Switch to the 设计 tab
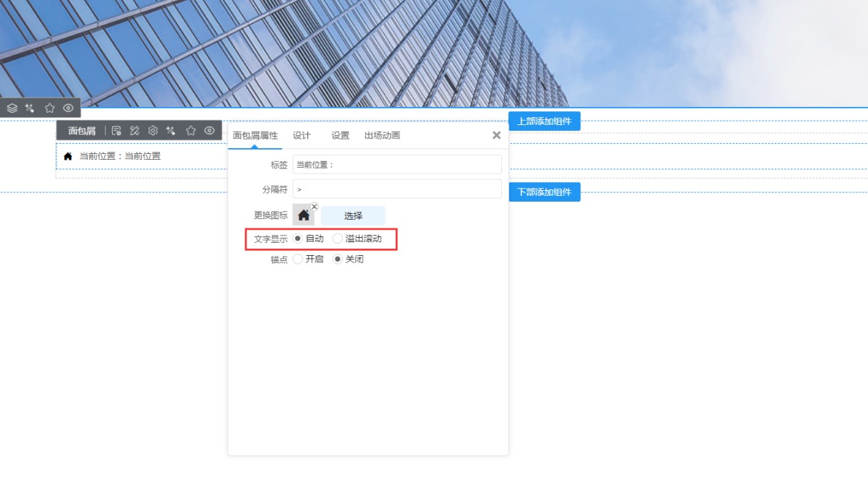The height and width of the screenshot is (498, 868). pos(302,136)
